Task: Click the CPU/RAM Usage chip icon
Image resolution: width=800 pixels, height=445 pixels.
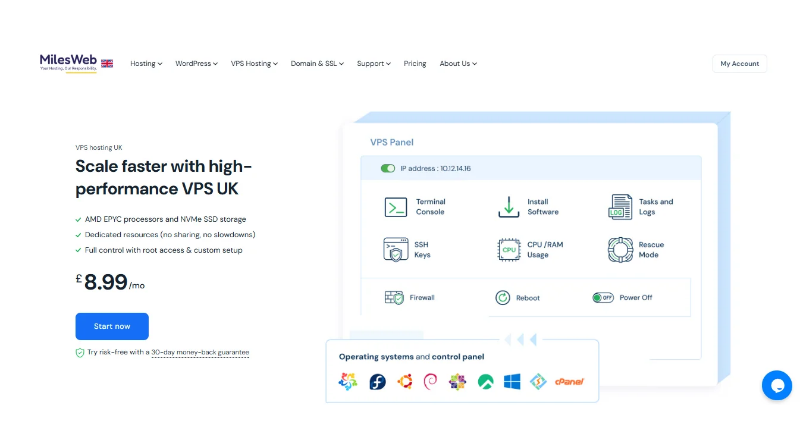Action: pyautogui.click(x=509, y=250)
